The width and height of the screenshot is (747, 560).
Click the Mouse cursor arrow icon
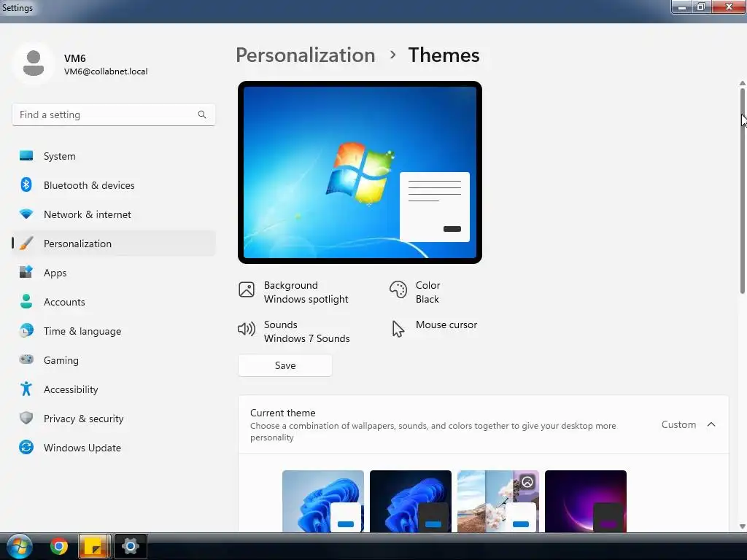(x=398, y=329)
